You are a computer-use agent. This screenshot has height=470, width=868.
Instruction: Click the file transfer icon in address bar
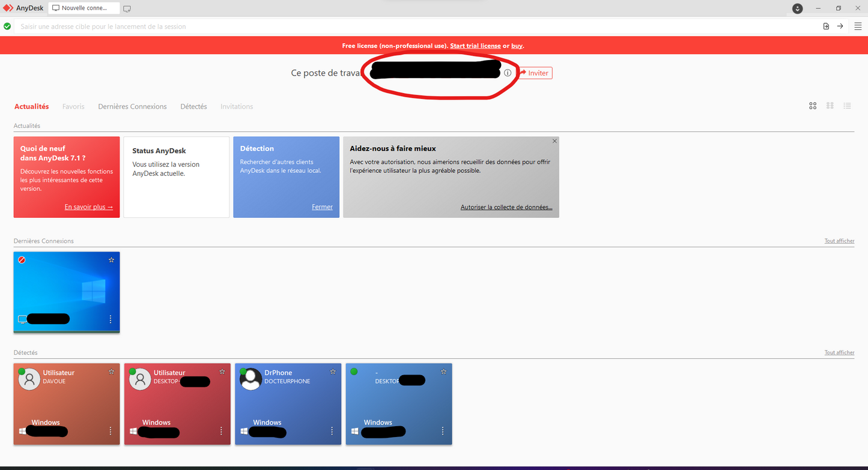click(826, 26)
